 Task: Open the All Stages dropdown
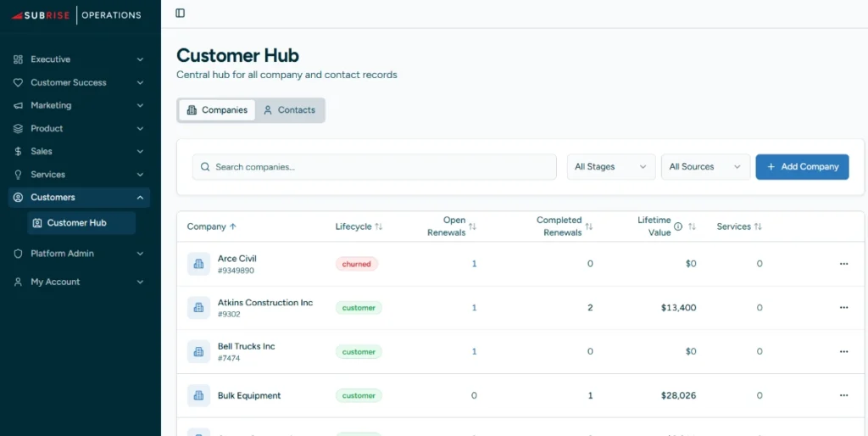pyautogui.click(x=611, y=167)
